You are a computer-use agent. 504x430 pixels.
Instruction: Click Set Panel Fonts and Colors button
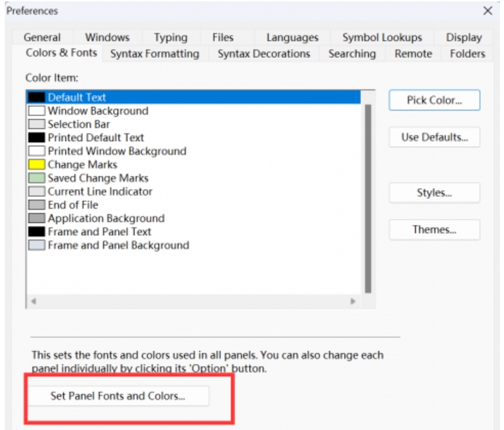click(118, 396)
